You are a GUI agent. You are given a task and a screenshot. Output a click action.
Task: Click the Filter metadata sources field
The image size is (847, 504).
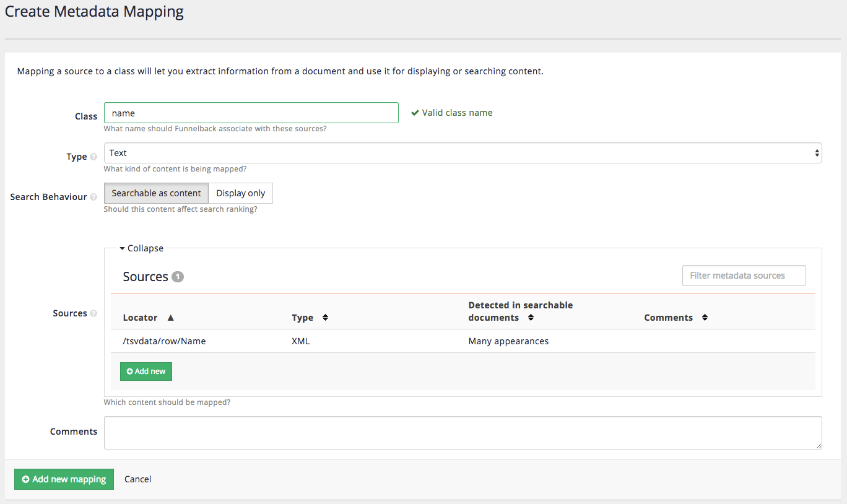click(743, 275)
